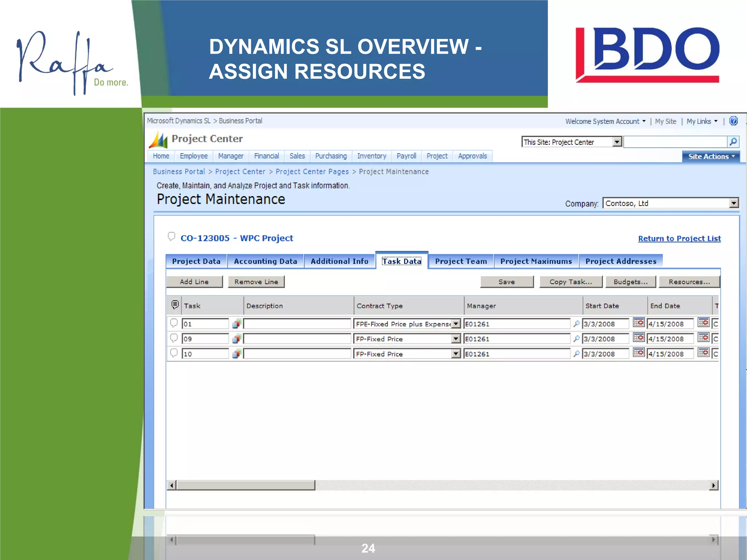Open start date calendar for task 09
This screenshot has height=560, width=747.
tap(639, 338)
